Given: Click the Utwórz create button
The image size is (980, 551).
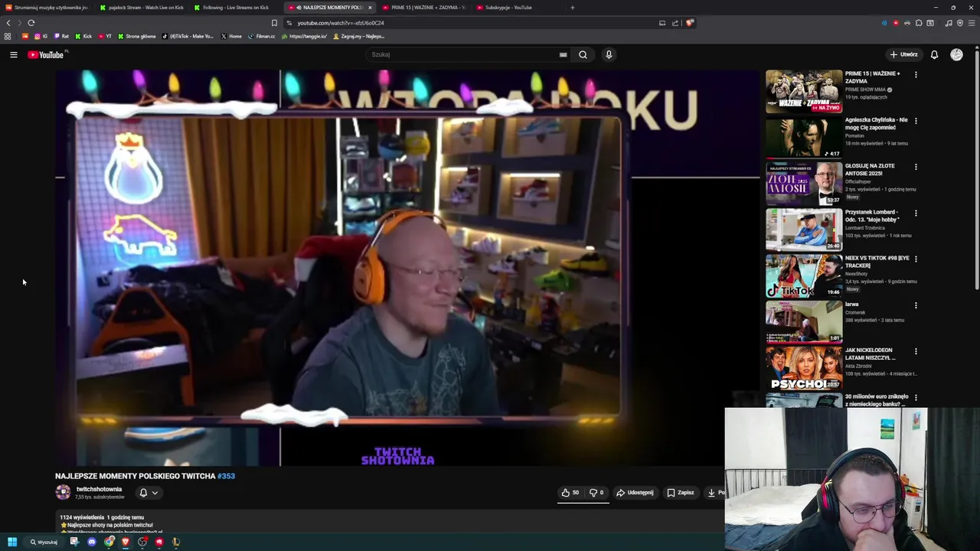Looking at the screenshot, I should pos(903,54).
